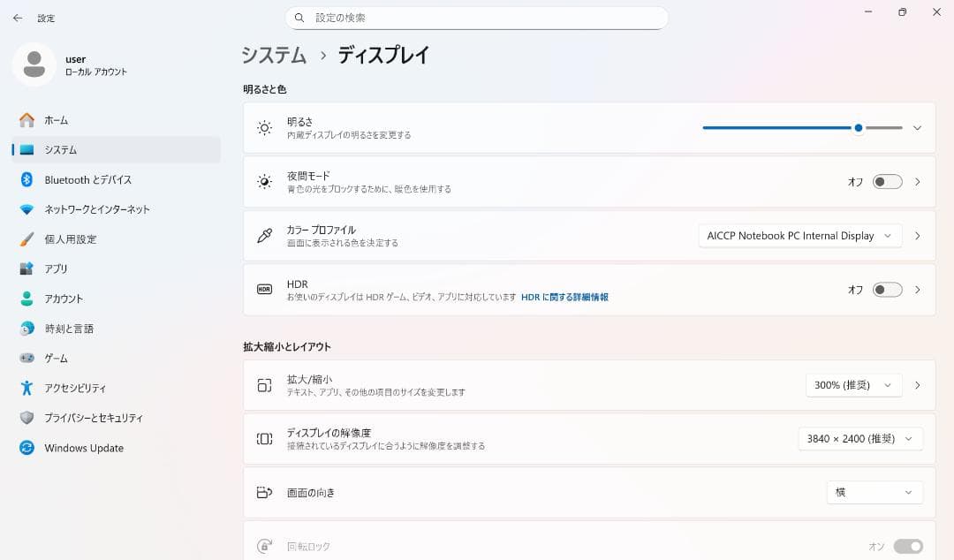Open Windows Update from the sidebar
The image size is (954, 560).
(x=83, y=448)
